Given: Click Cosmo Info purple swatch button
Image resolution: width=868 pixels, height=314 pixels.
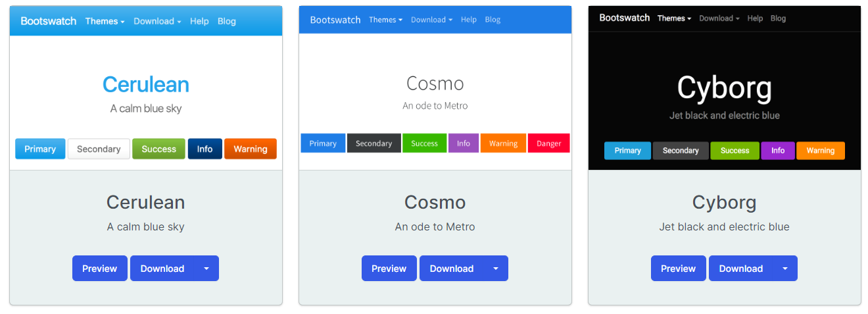Looking at the screenshot, I should [x=464, y=144].
